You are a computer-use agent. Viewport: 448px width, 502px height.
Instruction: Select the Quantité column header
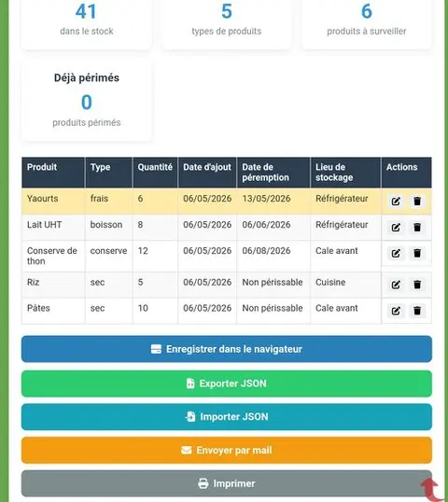pyautogui.click(x=155, y=173)
